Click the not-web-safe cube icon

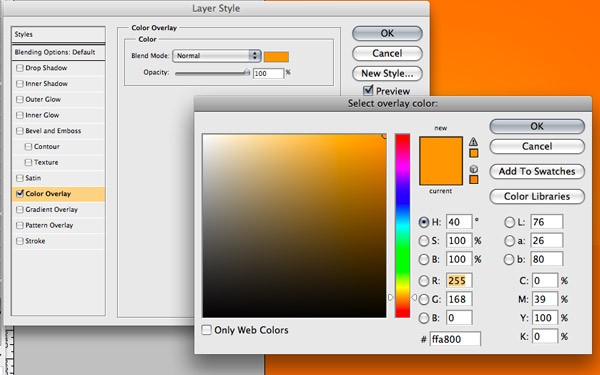[473, 169]
